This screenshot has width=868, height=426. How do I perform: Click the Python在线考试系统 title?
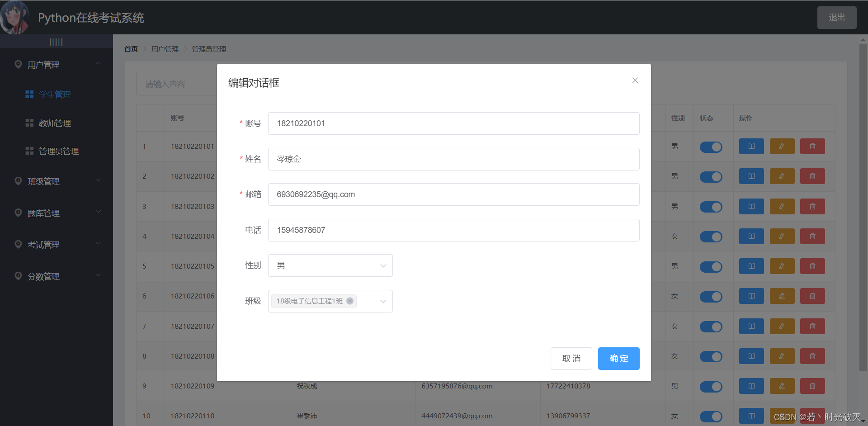click(x=91, y=18)
